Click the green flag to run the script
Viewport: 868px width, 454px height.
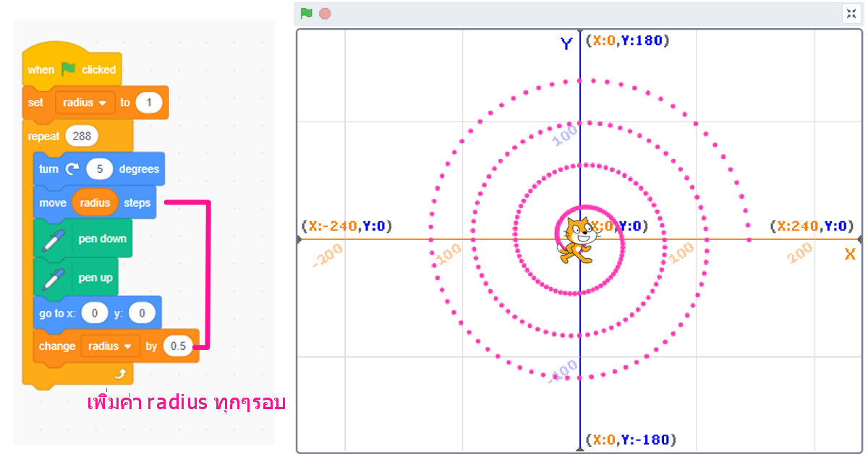click(x=307, y=13)
